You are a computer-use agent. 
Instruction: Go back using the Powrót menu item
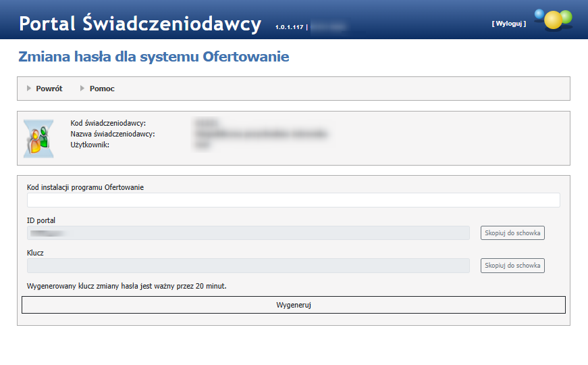49,89
